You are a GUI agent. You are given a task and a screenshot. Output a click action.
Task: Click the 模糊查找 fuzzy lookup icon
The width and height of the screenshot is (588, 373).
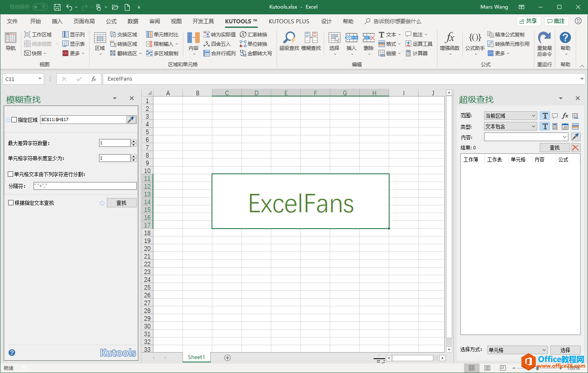(311, 41)
